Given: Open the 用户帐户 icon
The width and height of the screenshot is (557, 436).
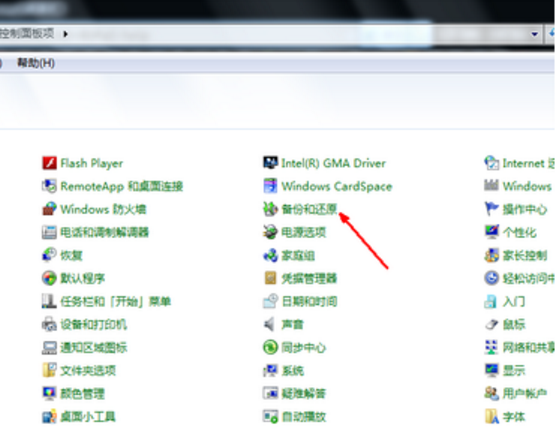Looking at the screenshot, I should [x=492, y=393].
